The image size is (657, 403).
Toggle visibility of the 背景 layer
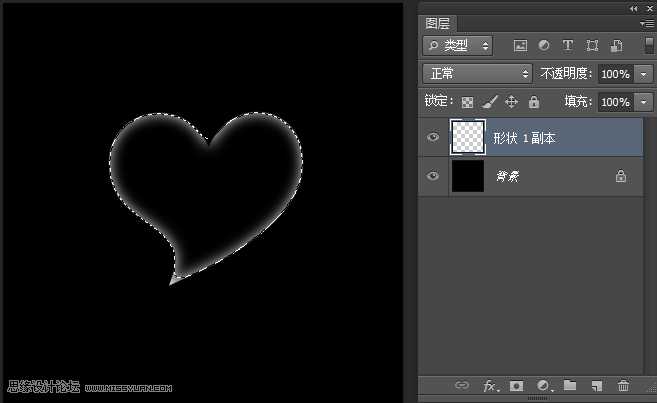(433, 176)
